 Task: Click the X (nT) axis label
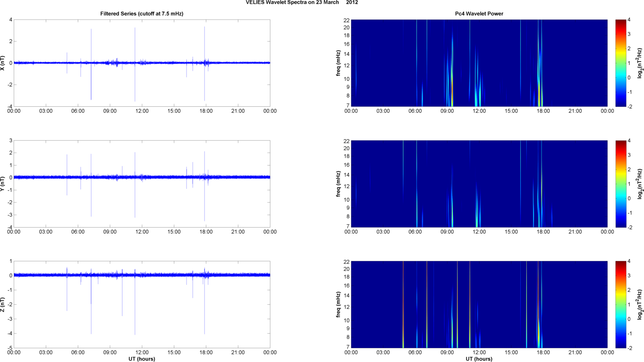[x=3, y=63]
